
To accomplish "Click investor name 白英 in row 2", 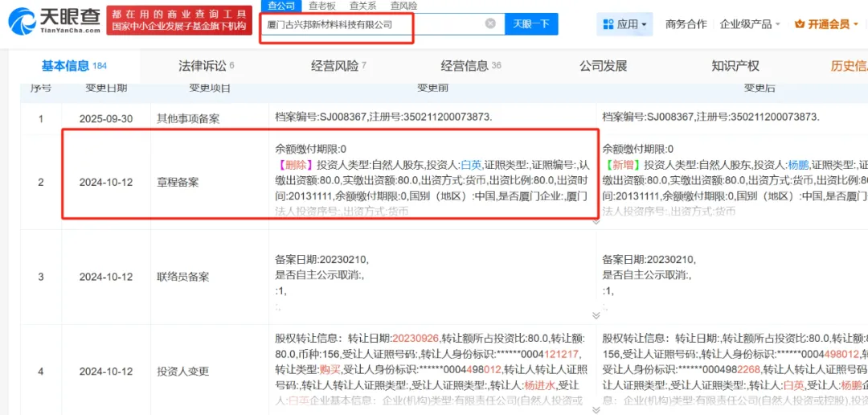I will pyautogui.click(x=470, y=164).
